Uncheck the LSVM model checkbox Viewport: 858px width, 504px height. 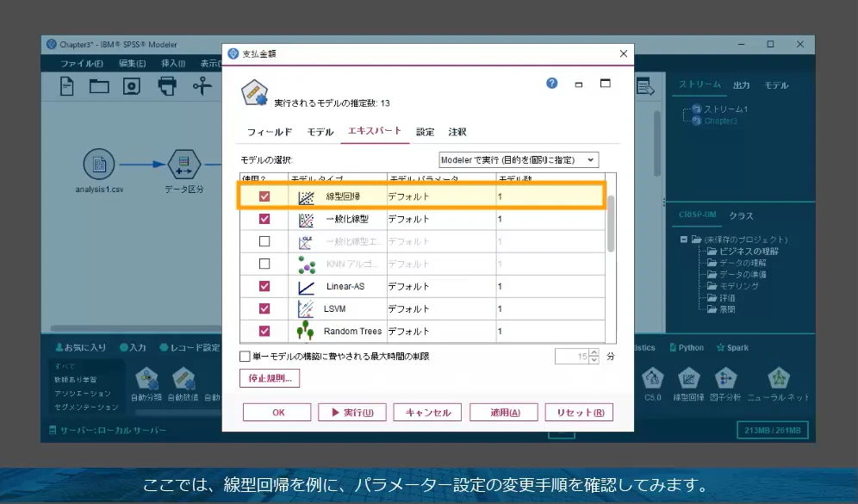point(264,308)
